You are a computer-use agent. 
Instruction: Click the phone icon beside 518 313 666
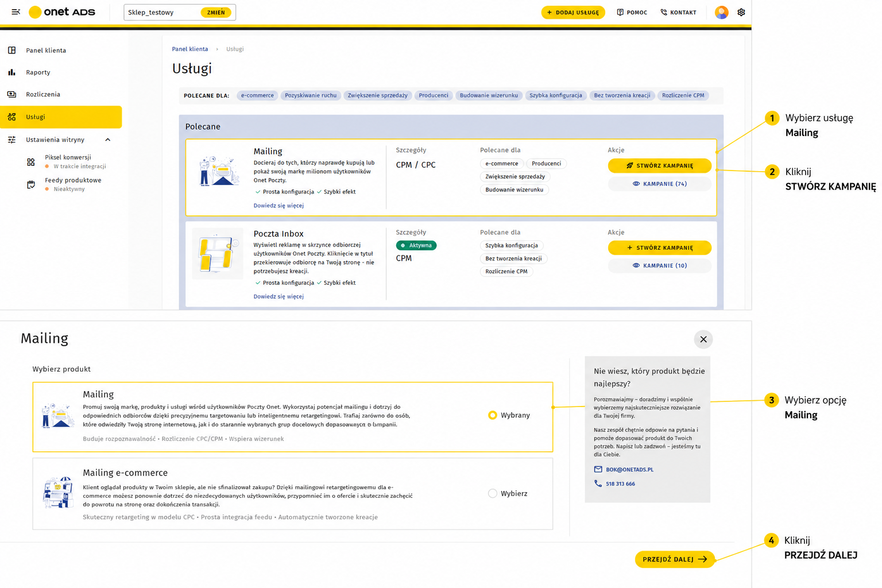(598, 483)
